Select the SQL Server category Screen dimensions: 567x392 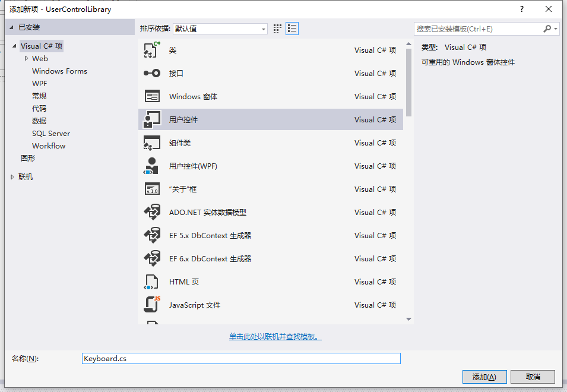click(51, 134)
